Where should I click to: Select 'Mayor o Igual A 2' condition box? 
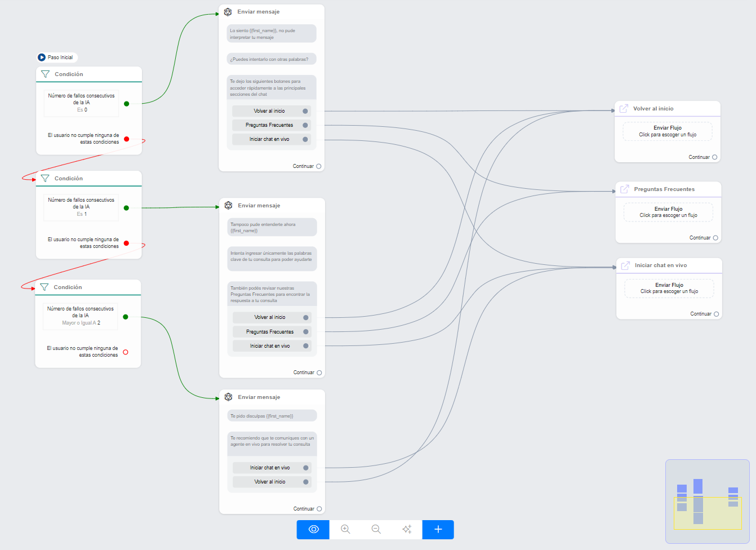pos(81,316)
